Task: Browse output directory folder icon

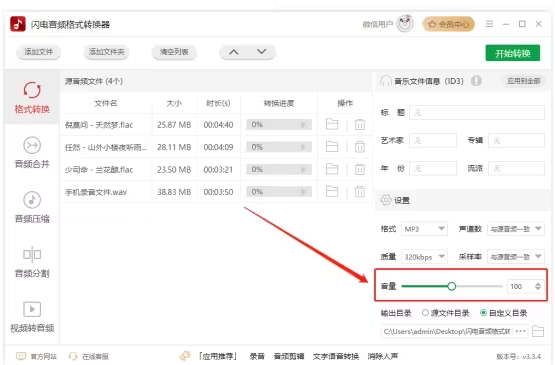Action: (538, 331)
